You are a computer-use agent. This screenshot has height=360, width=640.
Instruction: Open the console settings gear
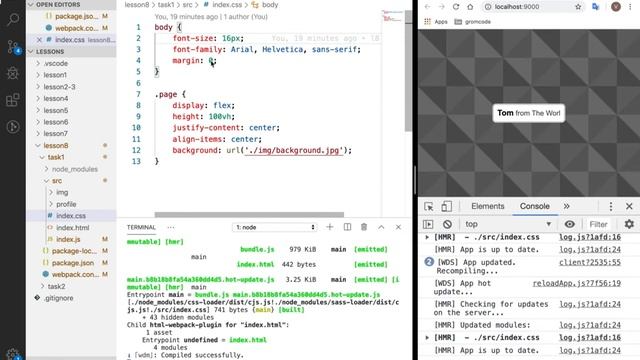tap(629, 224)
